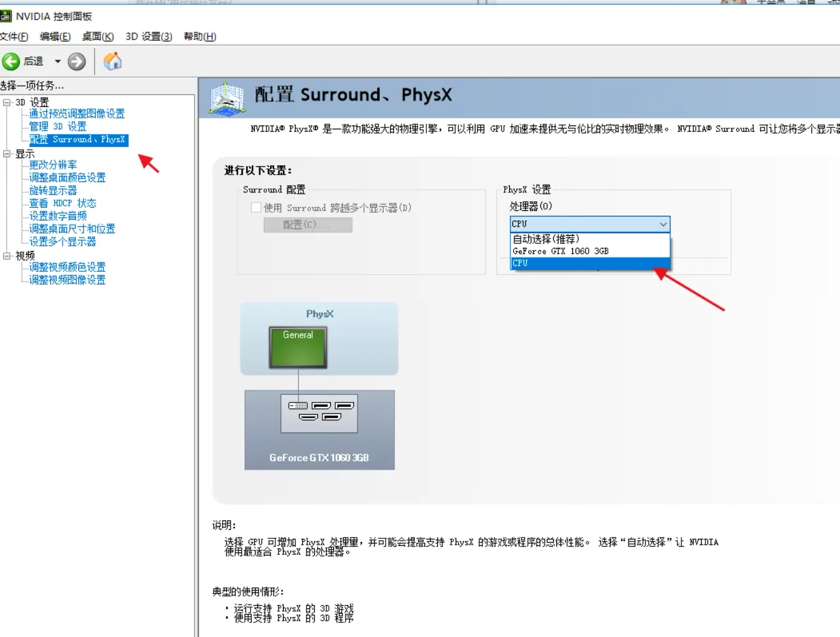Toggle 使用 Surround 跨越多个显示器 checkbox
Viewport: 840px width, 637px height.
coord(256,208)
